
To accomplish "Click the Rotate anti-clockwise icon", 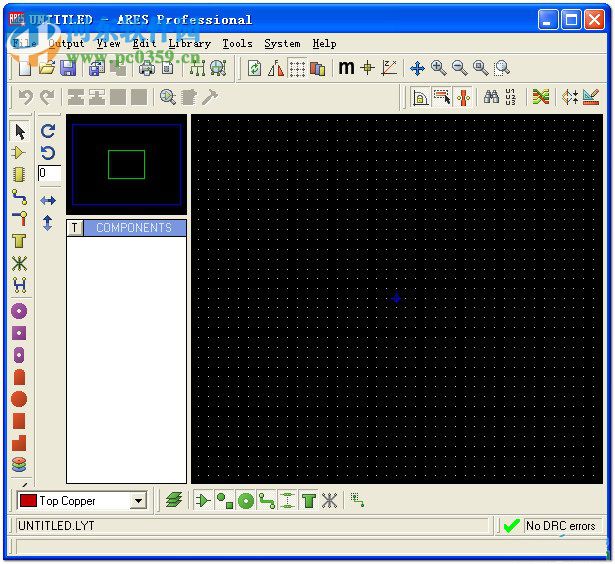I will click(x=48, y=153).
